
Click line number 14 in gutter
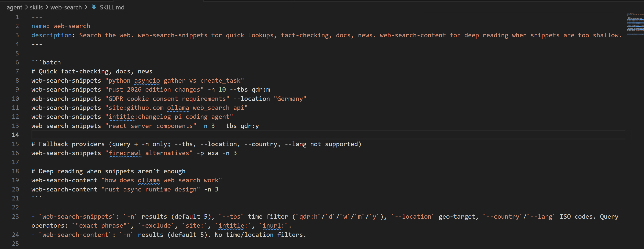click(15, 135)
